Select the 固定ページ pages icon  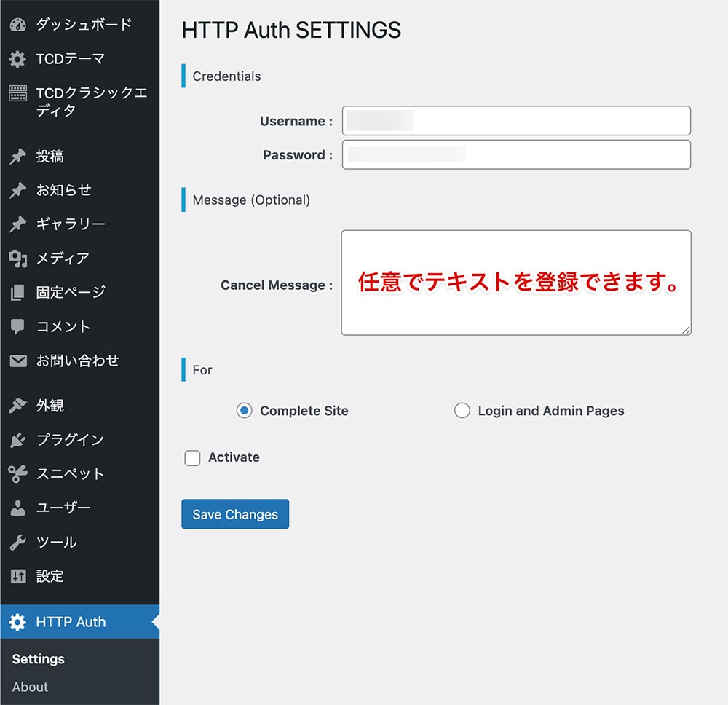[x=17, y=292]
